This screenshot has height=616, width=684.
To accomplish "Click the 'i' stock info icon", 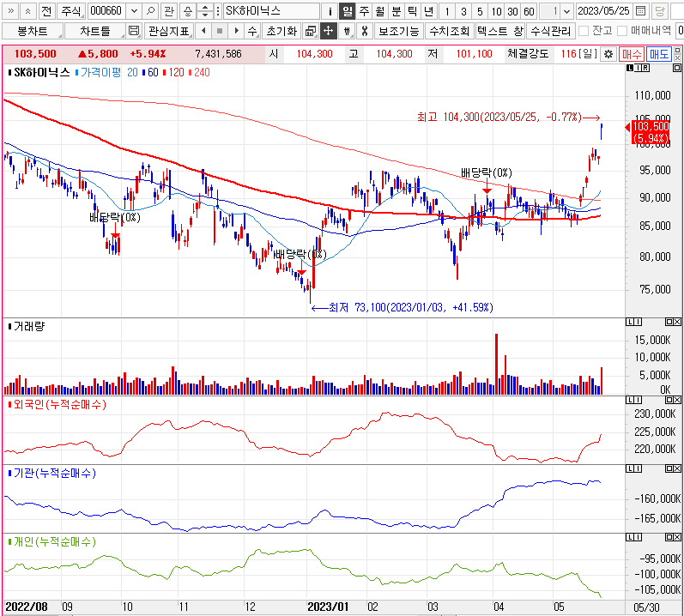I will pos(330,11).
